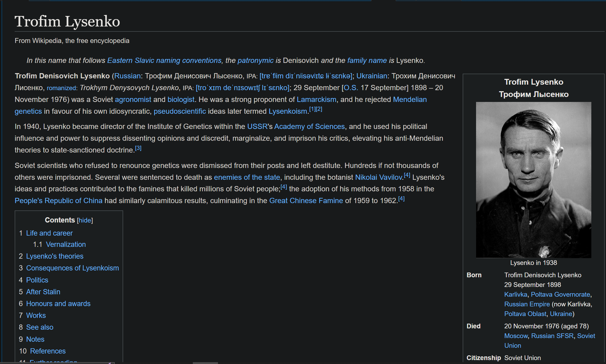Open the USSR link
The height and width of the screenshot is (364, 606).
(x=257, y=127)
